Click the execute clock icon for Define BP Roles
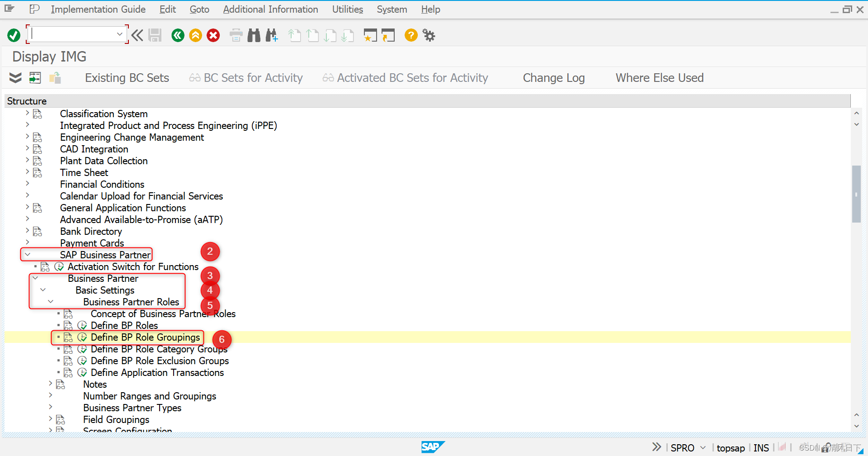Image resolution: width=868 pixels, height=456 pixels. tap(82, 326)
